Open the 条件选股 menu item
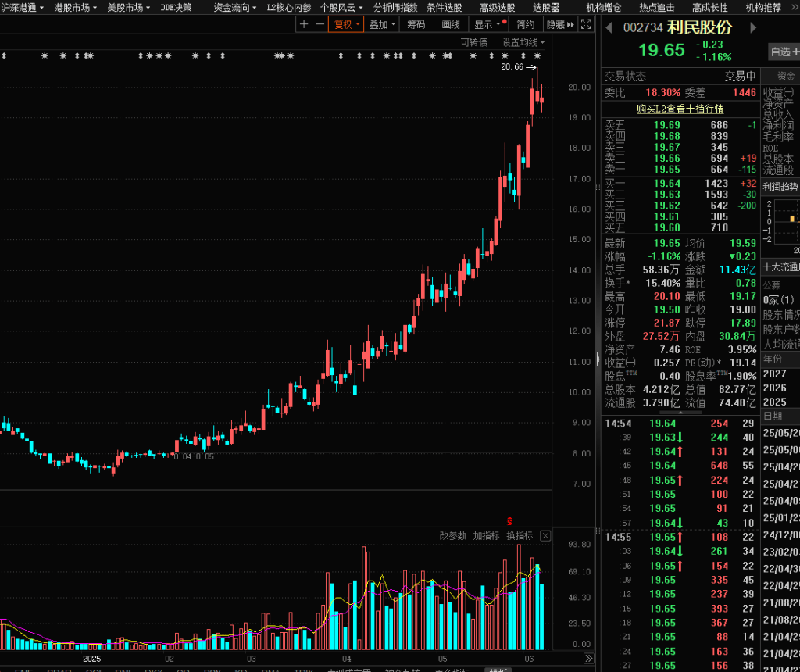The image size is (800, 672). [445, 8]
